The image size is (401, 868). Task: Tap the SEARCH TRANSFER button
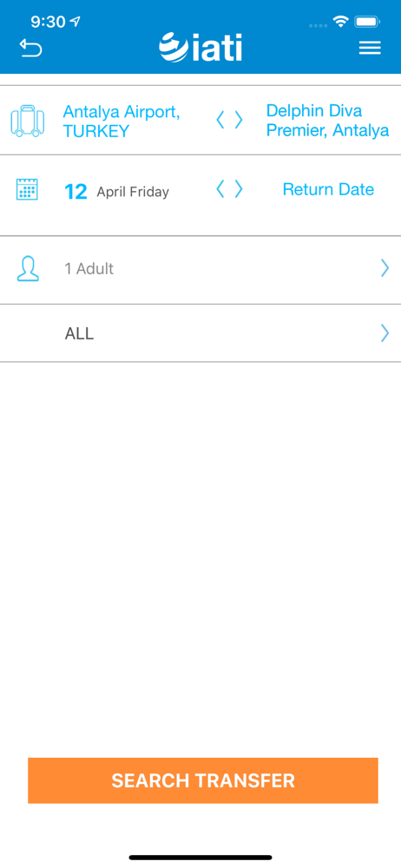click(203, 780)
